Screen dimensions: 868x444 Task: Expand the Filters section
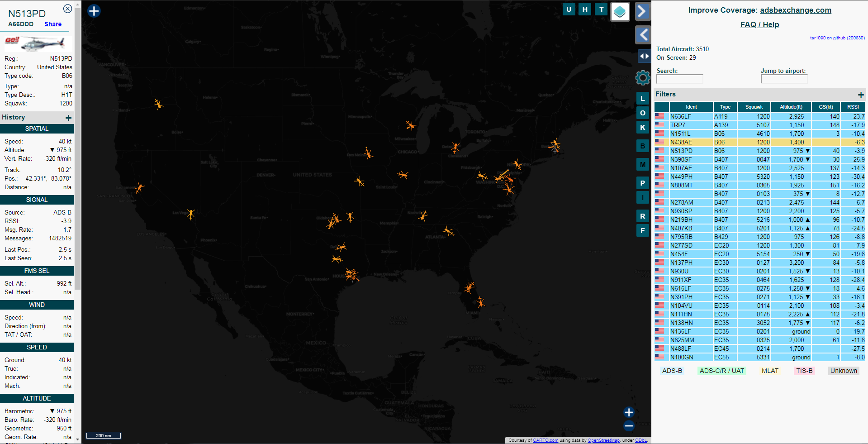click(x=860, y=95)
